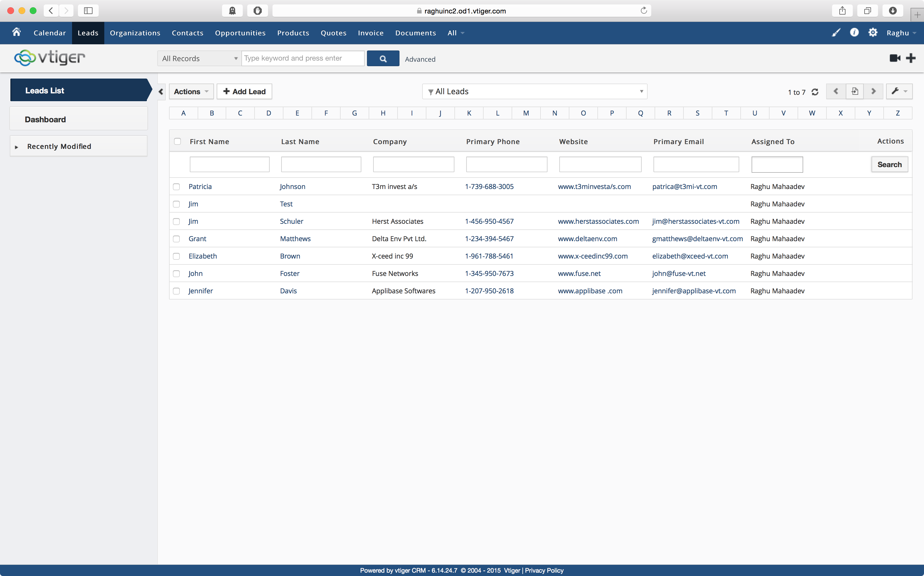The image size is (924, 576).
Task: Tick the checkbox for Jennifer Davis
Action: [x=176, y=291]
